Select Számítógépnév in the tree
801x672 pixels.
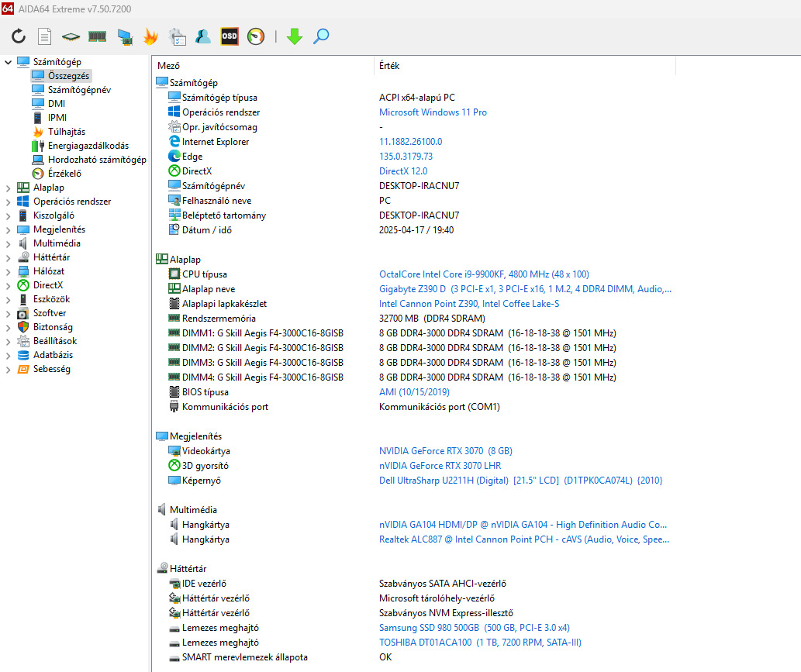(79, 89)
